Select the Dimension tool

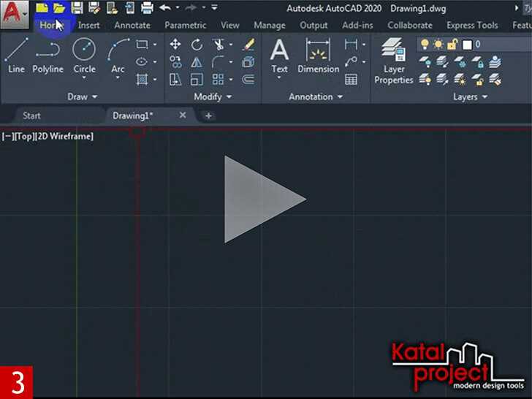[x=319, y=56]
